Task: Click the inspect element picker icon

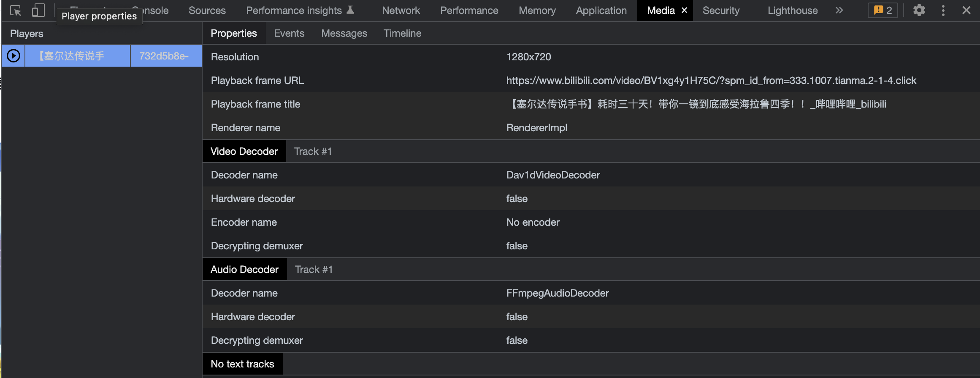Action: click(16, 11)
